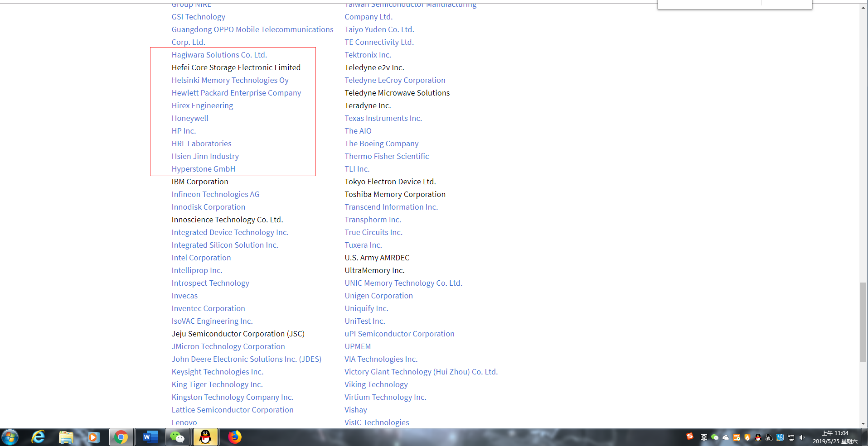Screen dimensions: 868x446
Task: Open the Taiyo Yuden Co. Ltd. link
Action: (x=379, y=29)
